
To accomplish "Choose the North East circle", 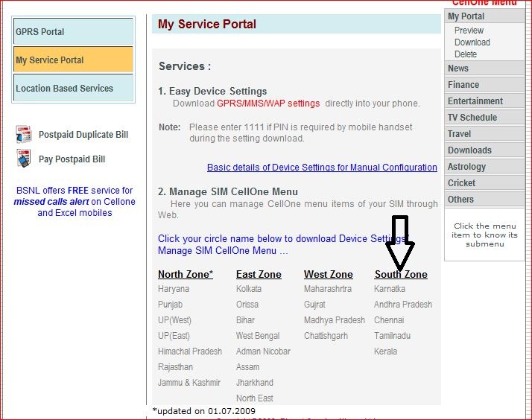I will click(x=255, y=398).
